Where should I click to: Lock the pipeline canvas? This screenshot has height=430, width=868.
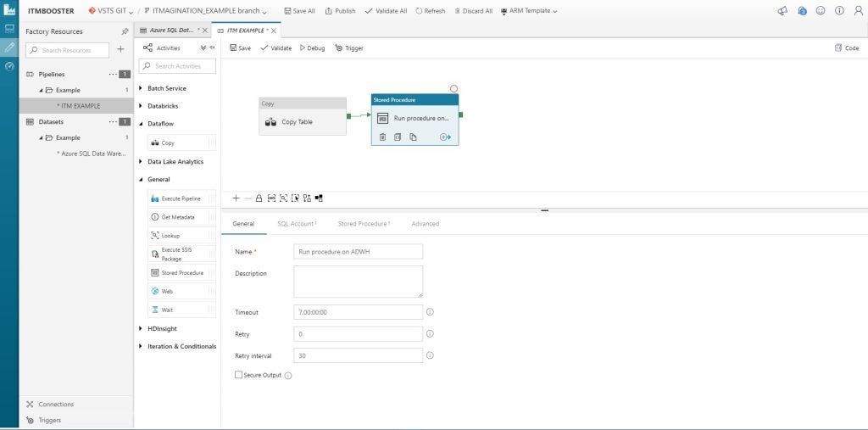(259, 198)
